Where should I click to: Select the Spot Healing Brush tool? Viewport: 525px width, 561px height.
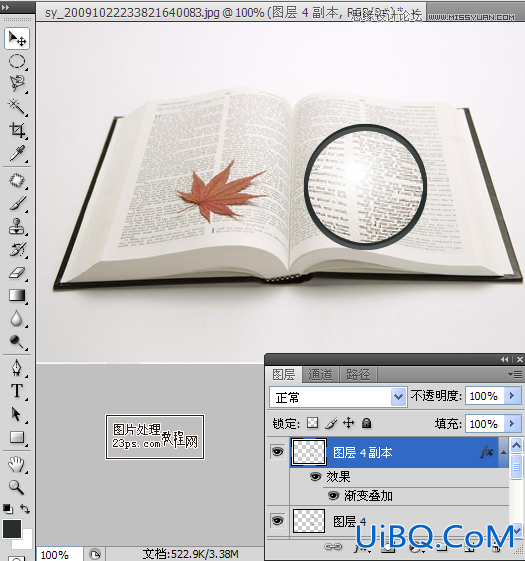tap(17, 180)
